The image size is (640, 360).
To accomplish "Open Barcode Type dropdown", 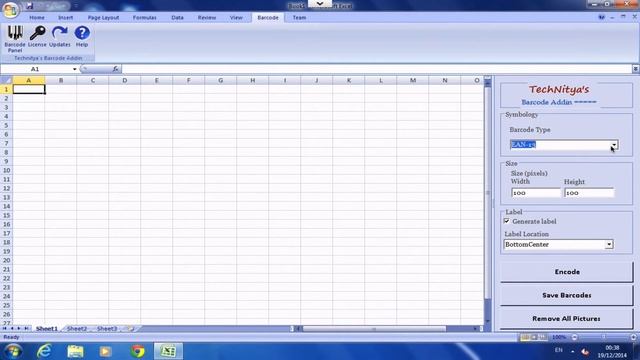I will tap(614, 145).
